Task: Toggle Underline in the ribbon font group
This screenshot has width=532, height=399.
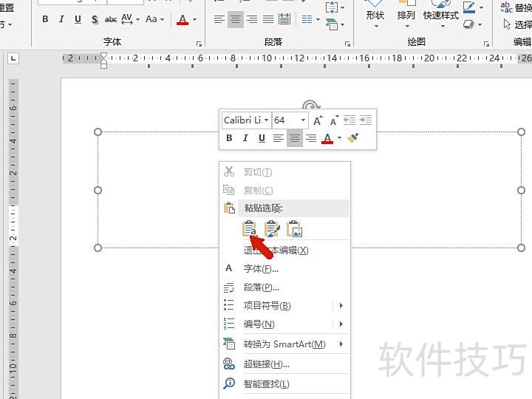Action: tap(78, 19)
